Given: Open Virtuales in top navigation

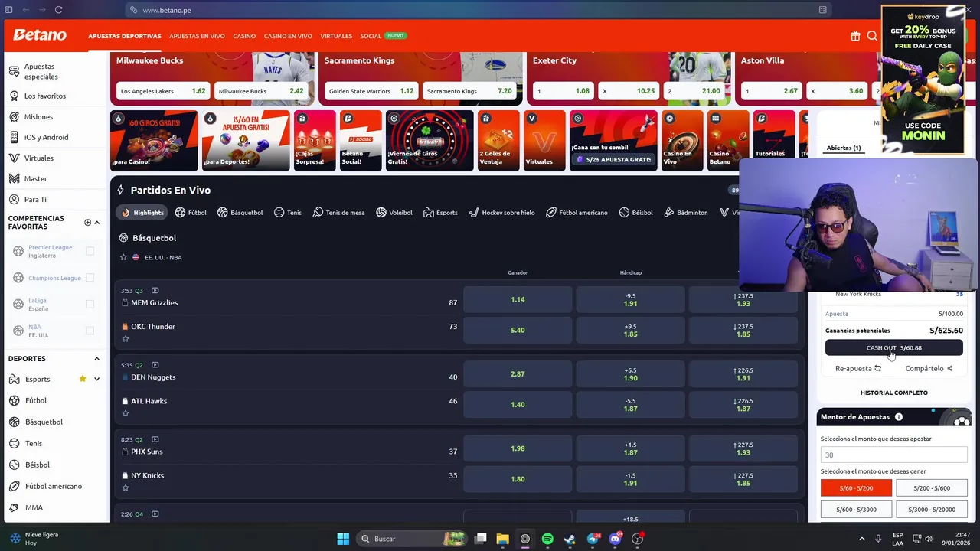Looking at the screenshot, I should [336, 36].
